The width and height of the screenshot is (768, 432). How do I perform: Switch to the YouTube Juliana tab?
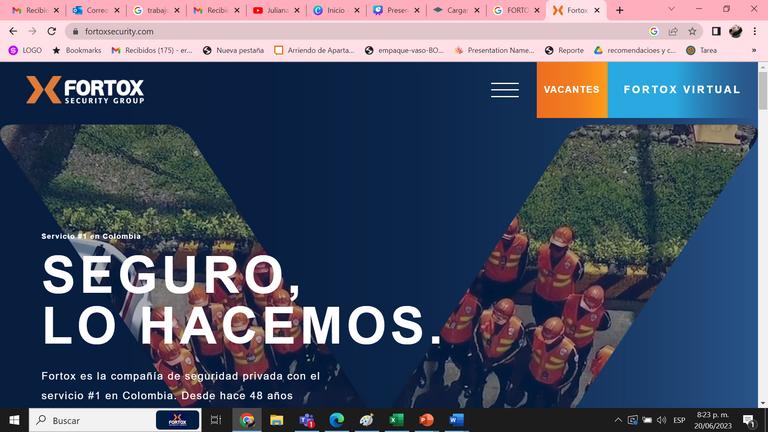coord(276,10)
